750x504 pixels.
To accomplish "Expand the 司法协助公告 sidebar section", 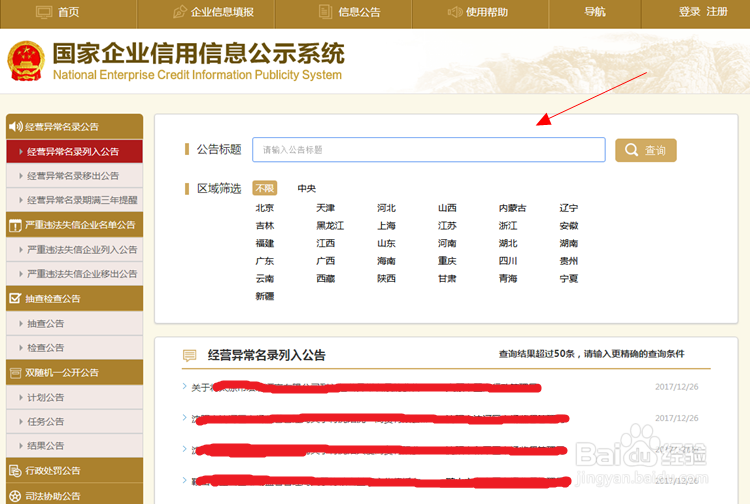I will pos(75,494).
